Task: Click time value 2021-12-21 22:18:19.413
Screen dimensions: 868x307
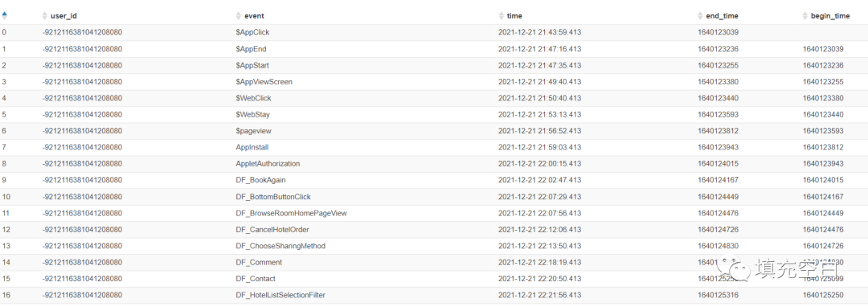Action: (x=540, y=262)
